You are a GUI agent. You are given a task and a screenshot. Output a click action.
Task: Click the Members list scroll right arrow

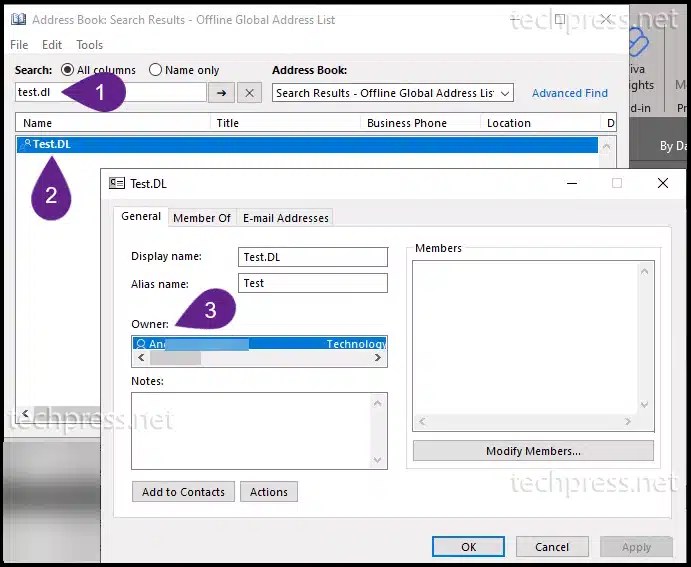click(x=628, y=422)
